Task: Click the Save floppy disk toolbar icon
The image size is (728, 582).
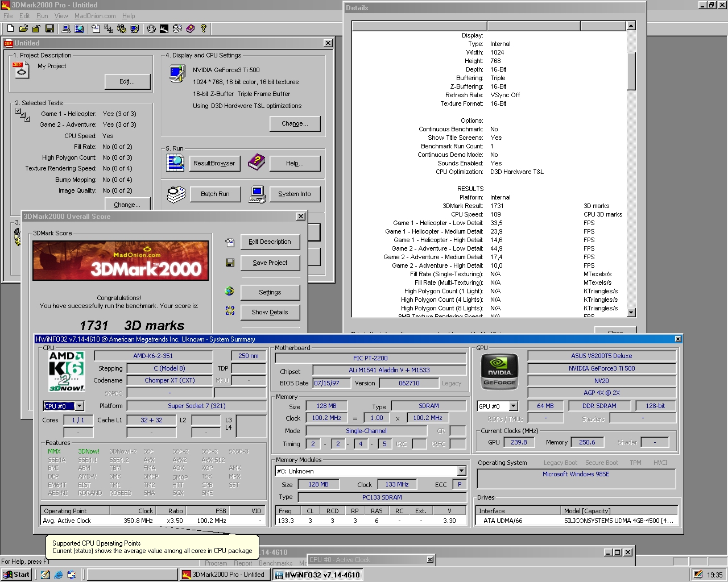Action: click(x=49, y=28)
